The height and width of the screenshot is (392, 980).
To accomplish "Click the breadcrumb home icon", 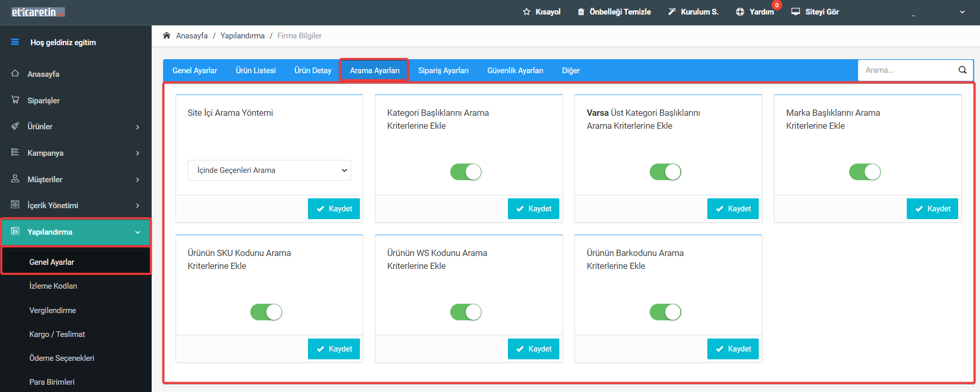I will [x=167, y=35].
